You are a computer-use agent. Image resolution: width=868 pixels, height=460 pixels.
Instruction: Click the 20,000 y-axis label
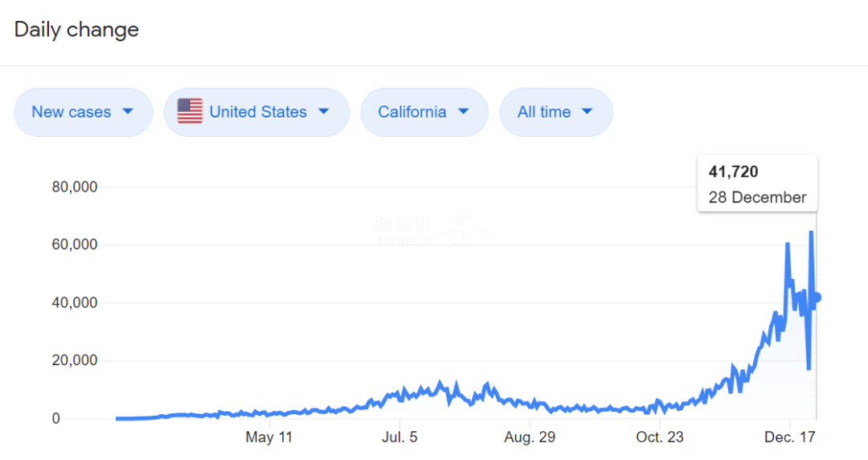[x=74, y=360]
